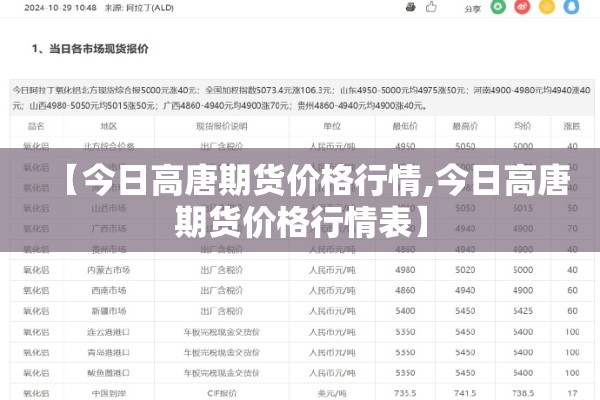
Task: Click 735.5 in the 中国到岸 row
Action: [405, 393]
